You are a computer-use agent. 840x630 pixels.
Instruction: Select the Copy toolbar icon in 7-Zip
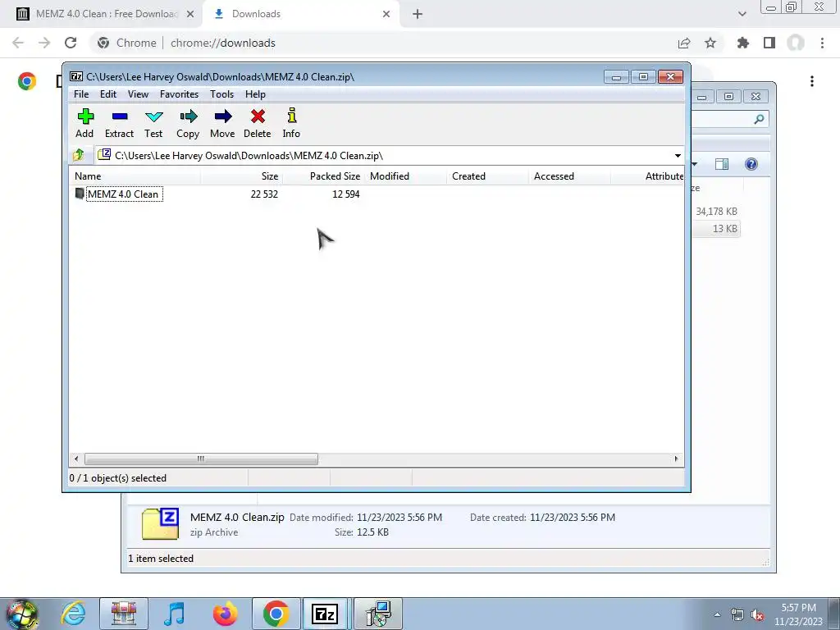click(188, 123)
